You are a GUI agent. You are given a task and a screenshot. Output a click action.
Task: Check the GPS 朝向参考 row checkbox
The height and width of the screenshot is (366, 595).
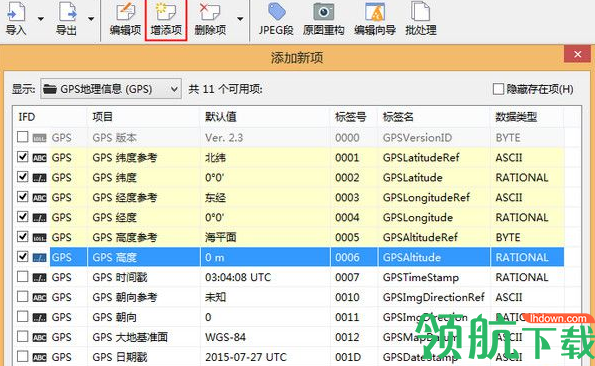click(x=23, y=297)
